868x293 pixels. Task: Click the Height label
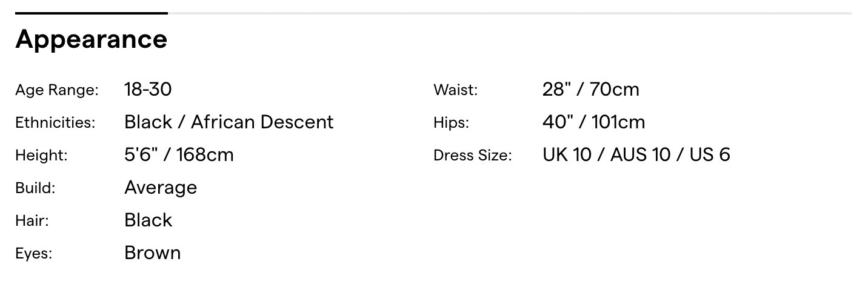[x=41, y=156]
